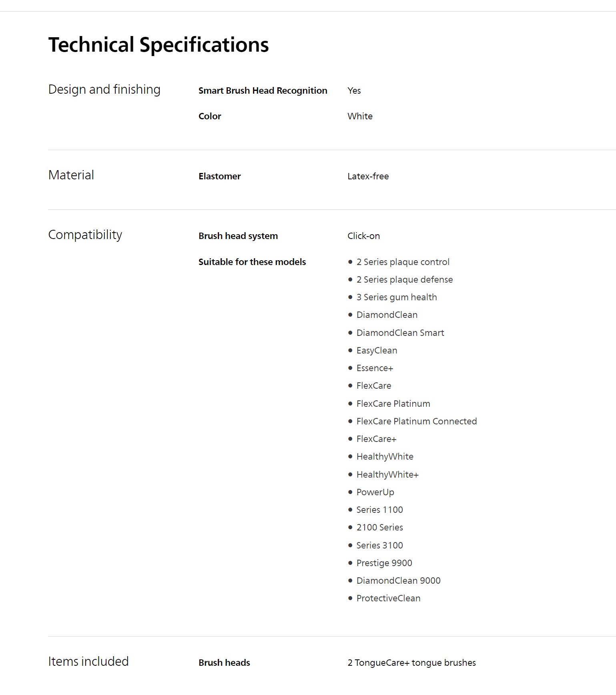
Task: Select the HealthyWhite+ model entry
Action: (x=387, y=475)
